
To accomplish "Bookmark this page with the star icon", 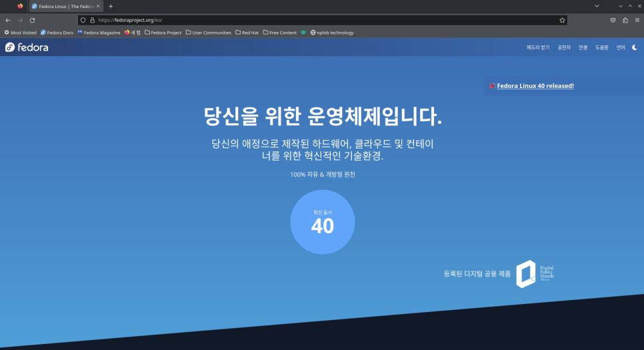I will pyautogui.click(x=562, y=20).
